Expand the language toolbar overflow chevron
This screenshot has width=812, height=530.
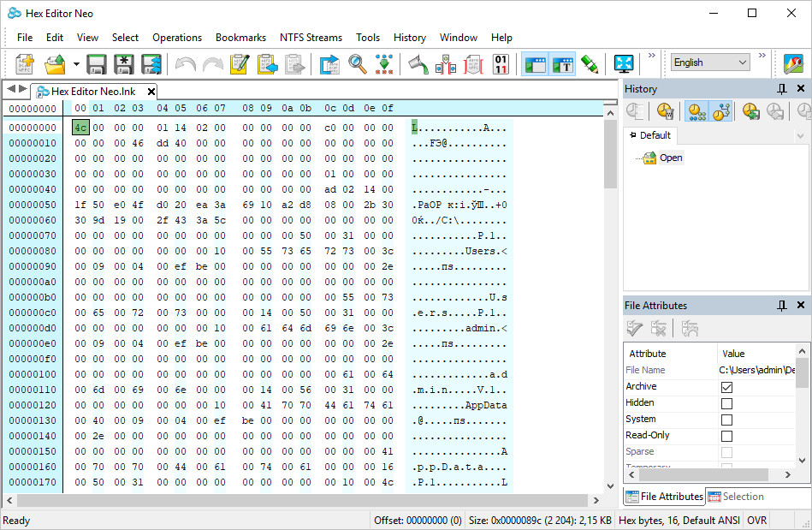tap(762, 56)
